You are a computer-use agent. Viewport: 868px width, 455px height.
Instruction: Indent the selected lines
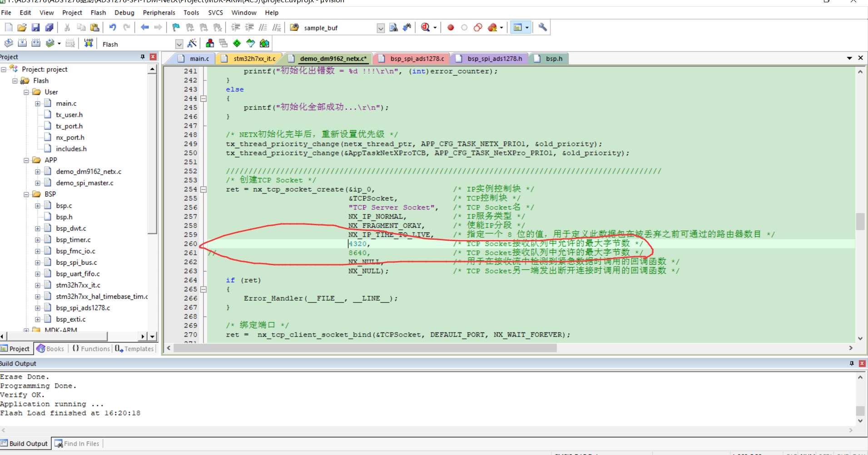(236, 28)
